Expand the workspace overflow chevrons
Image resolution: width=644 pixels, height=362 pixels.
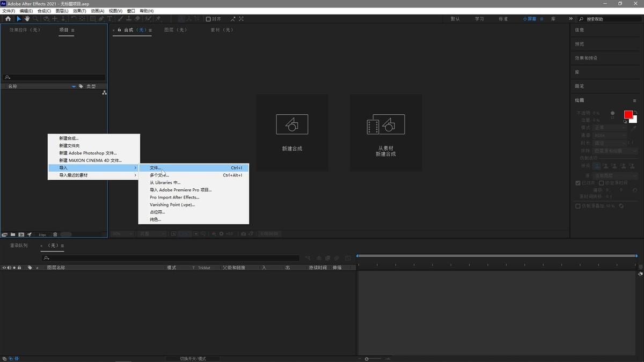pos(570,19)
